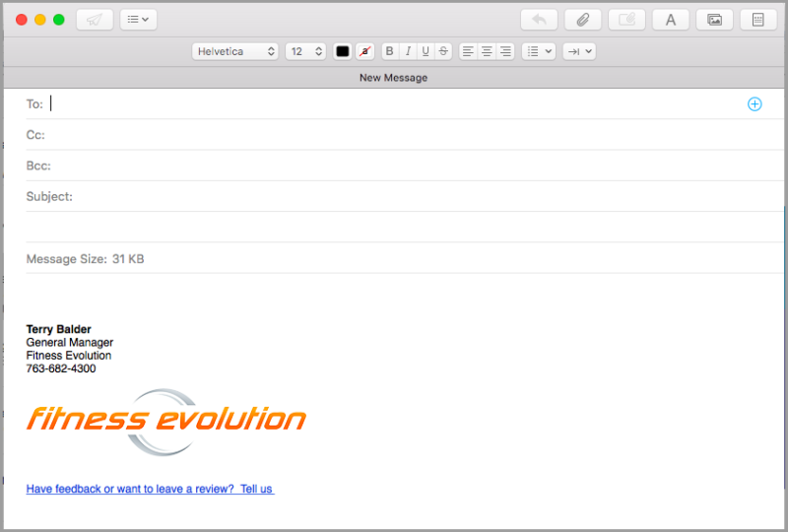
Task: Select the Fitness Evolution logo image
Action: click(166, 422)
